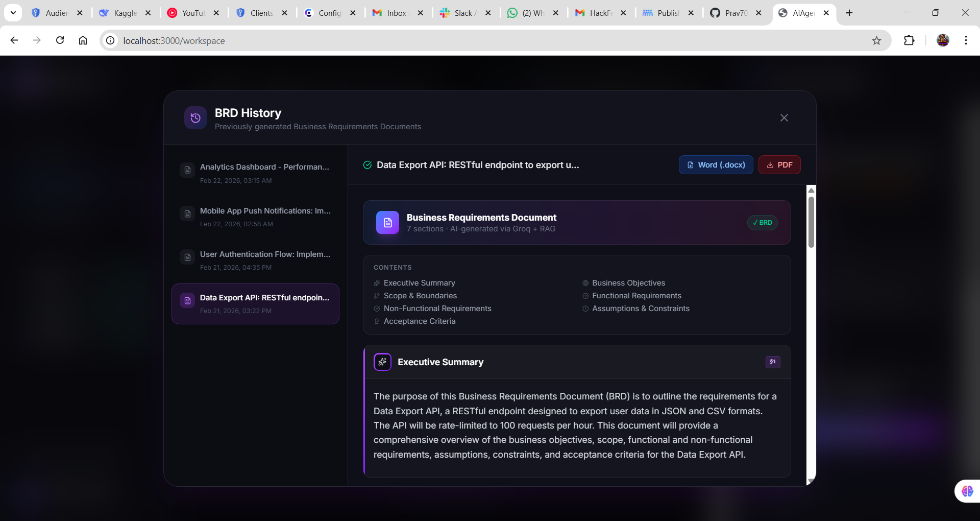Close the BRD History panel
This screenshot has height=521, width=980.
pyautogui.click(x=784, y=117)
